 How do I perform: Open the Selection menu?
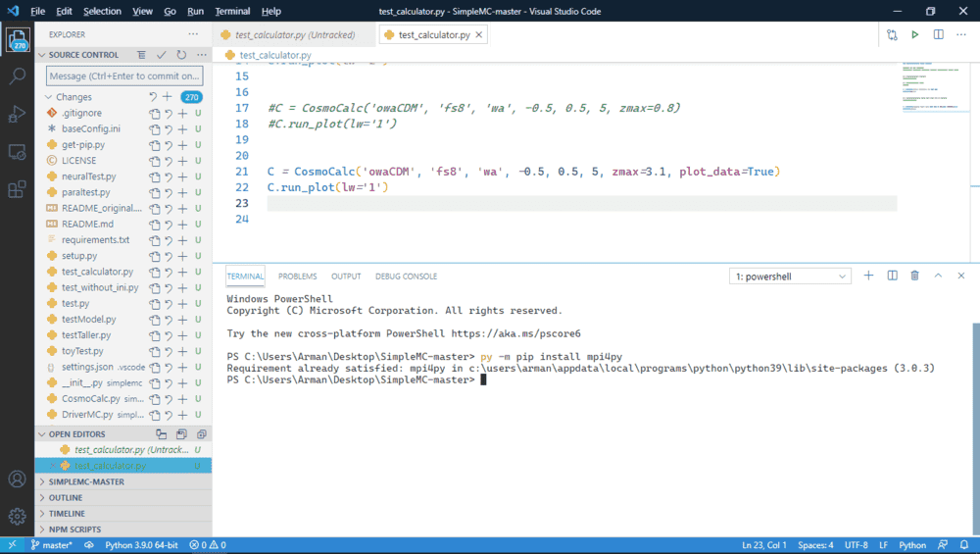102,11
